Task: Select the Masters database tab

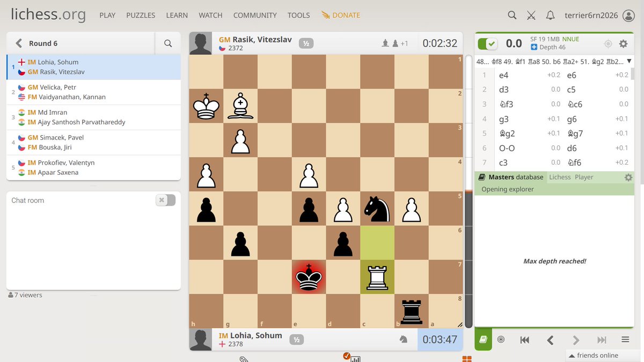Action: pos(510,177)
